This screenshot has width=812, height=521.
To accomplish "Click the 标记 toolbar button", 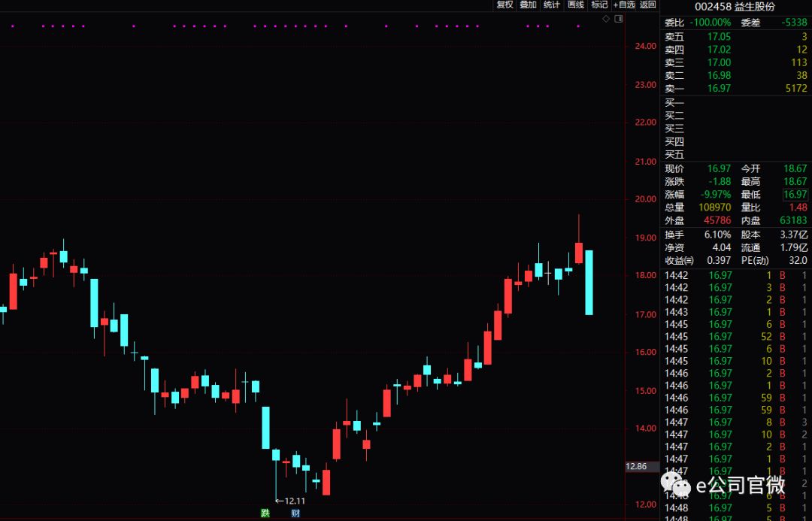I will (x=599, y=5).
